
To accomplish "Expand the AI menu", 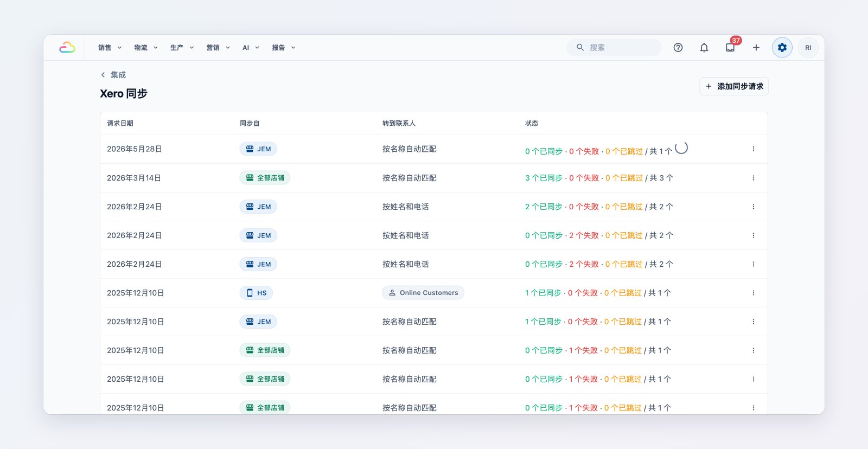I will pyautogui.click(x=251, y=48).
